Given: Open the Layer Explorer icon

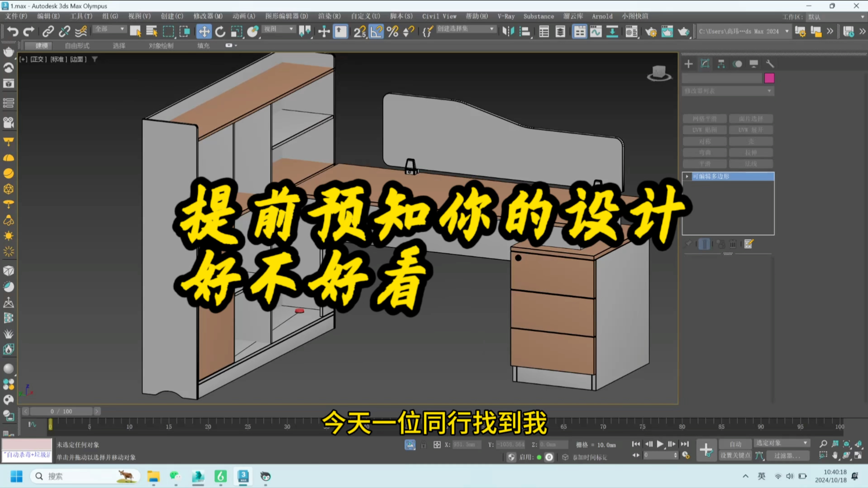Looking at the screenshot, I should click(560, 32).
